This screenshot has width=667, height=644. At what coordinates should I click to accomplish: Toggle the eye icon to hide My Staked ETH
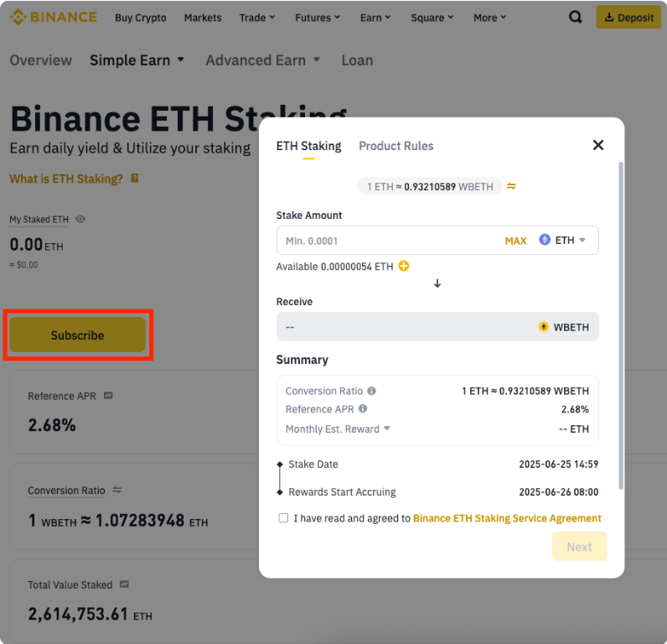tap(80, 220)
